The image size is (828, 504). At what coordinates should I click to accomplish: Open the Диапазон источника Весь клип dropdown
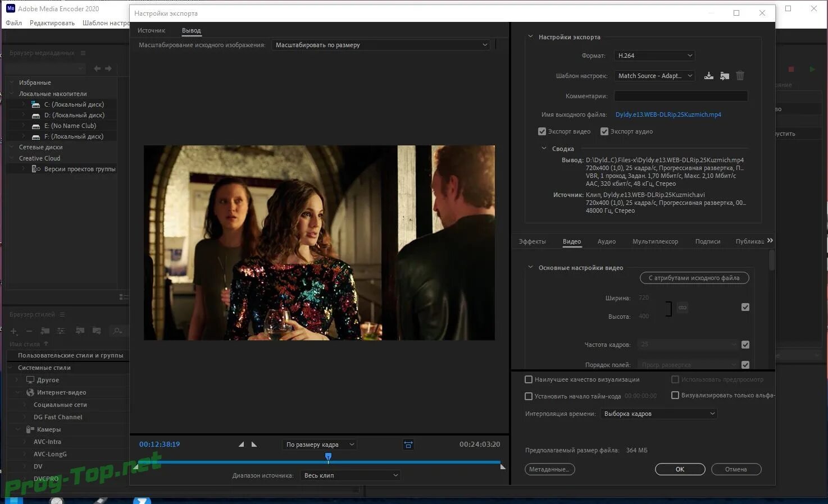pos(351,475)
